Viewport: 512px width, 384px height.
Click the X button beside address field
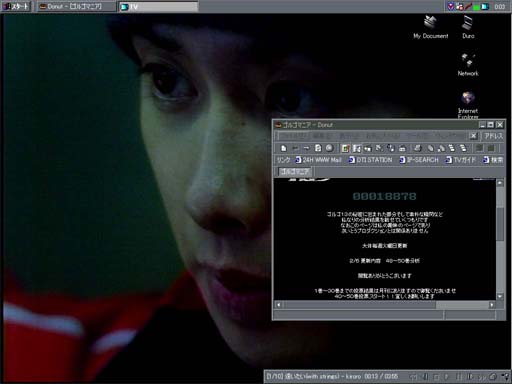click(473, 136)
